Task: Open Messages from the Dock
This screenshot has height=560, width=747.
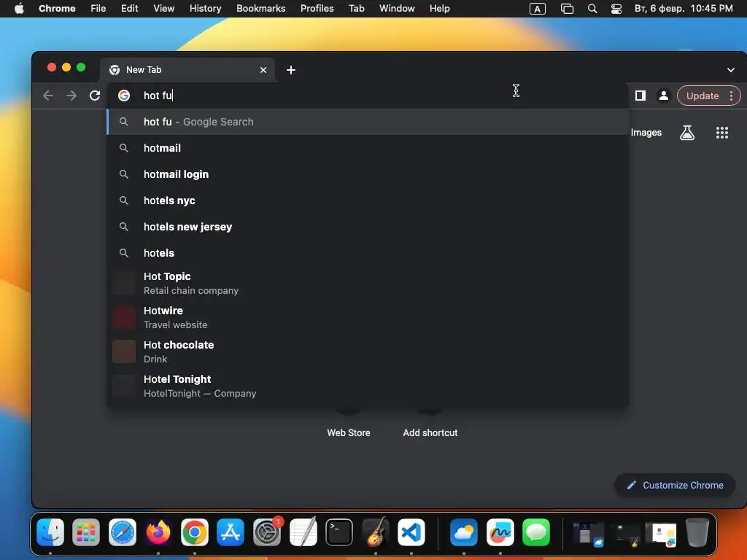Action: (x=536, y=532)
